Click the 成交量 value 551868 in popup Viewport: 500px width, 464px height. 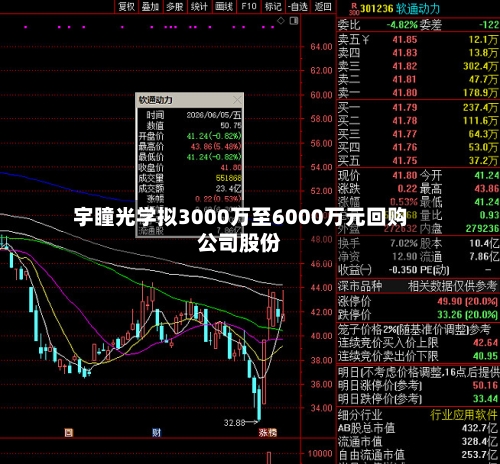coord(228,178)
